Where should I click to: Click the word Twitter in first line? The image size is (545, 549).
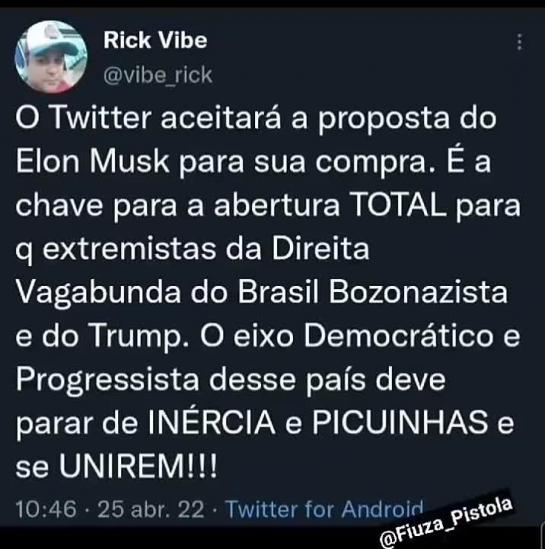[102, 118]
